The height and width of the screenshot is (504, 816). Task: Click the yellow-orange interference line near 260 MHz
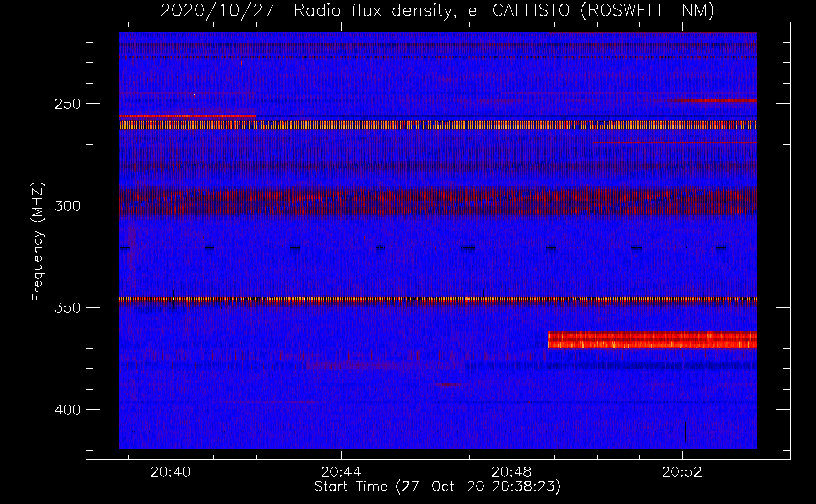[x=438, y=125]
